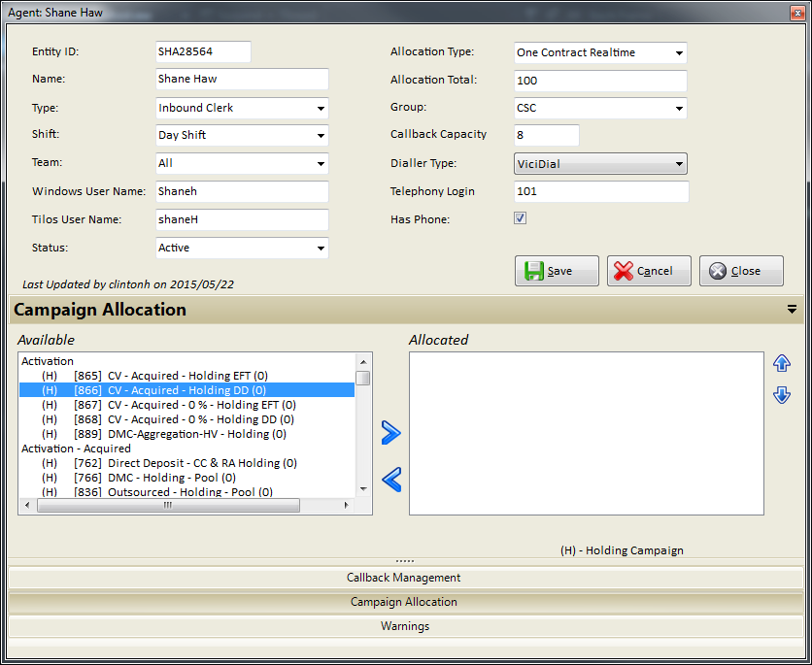Click the panel splitter grip dots
Screen dimensions: 812x665
pyautogui.click(x=405, y=561)
